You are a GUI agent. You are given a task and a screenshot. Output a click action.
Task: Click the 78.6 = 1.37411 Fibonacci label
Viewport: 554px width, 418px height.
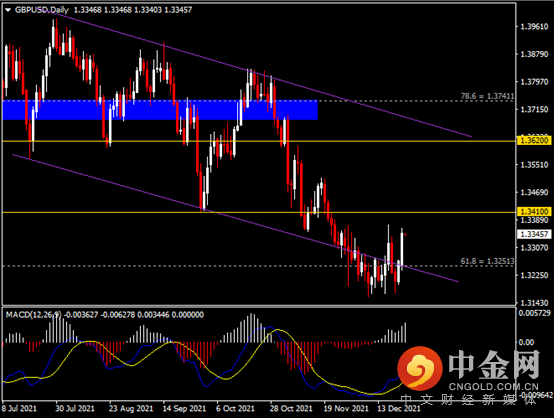(487, 96)
